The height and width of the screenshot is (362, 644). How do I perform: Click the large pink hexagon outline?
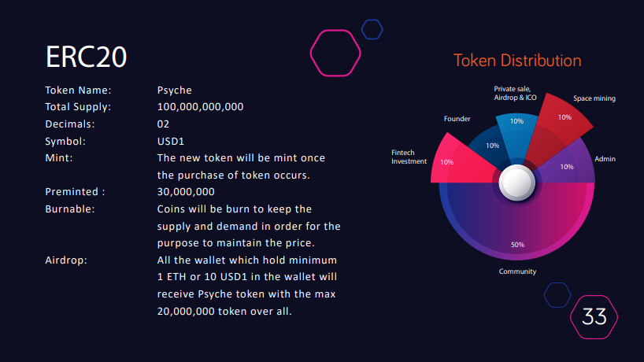[335, 53]
